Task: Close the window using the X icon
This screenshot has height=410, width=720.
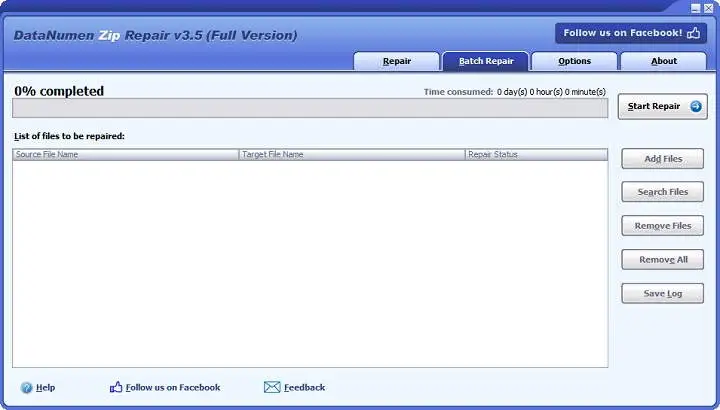Action: (x=709, y=8)
